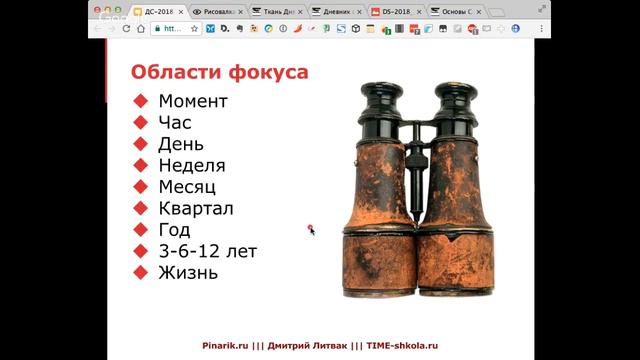Close the Ткань Дня tab
The width and height of the screenshot is (640, 360).
pyautogui.click(x=300, y=12)
